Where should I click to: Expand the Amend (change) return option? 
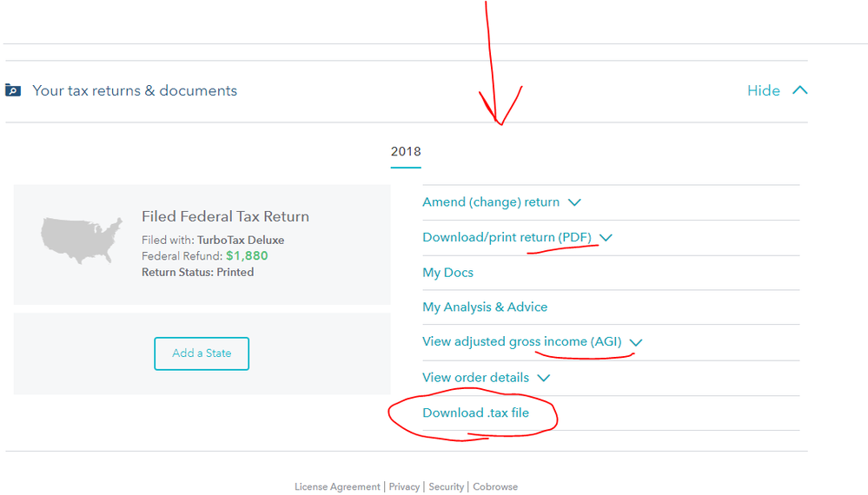coord(491,202)
